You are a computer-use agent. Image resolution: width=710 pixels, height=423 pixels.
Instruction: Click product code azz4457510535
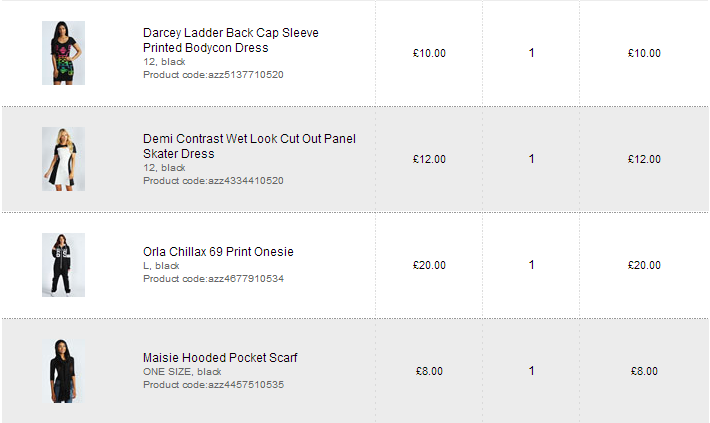pyautogui.click(x=213, y=384)
